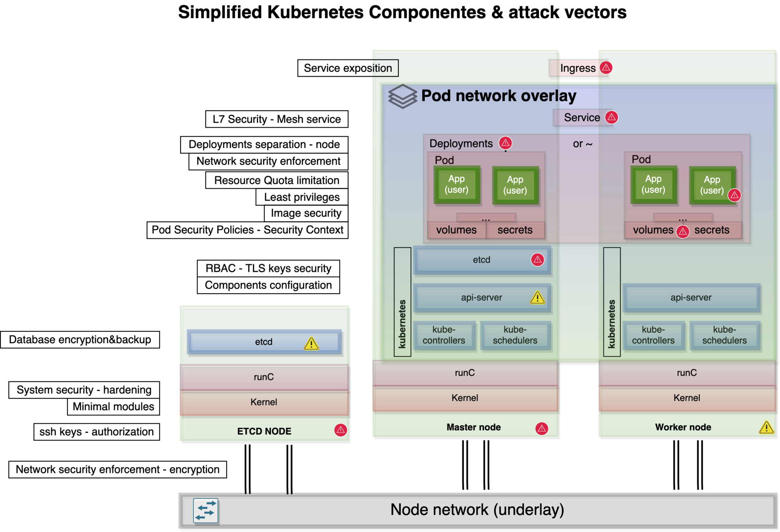Click the yellow warning on master api-server

(x=537, y=298)
